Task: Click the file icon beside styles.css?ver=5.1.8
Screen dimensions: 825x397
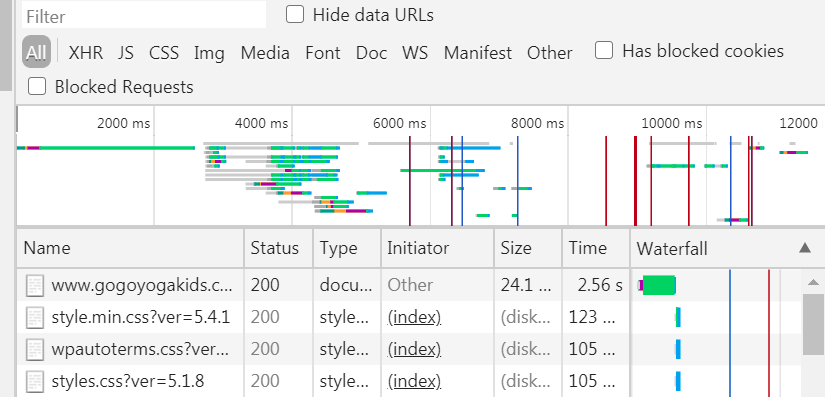Action: click(35, 381)
